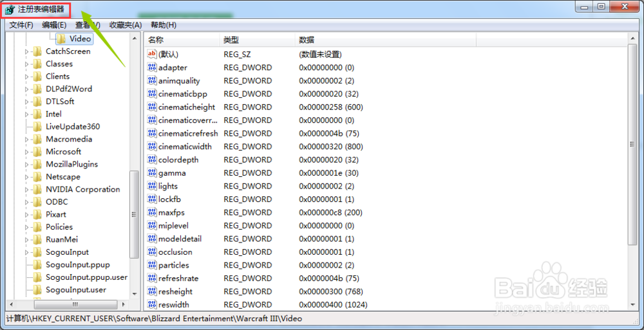
Task: Click the DLPdf2Word folder icon
Action: (37, 89)
